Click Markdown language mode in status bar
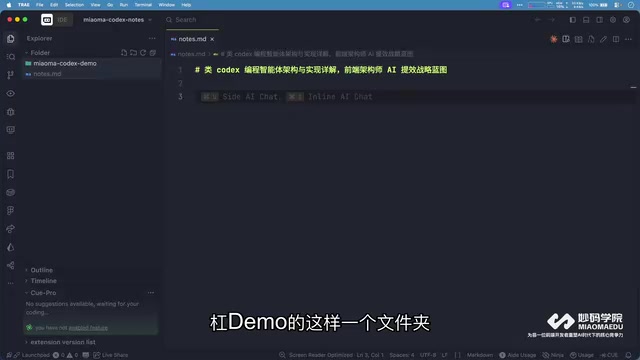This screenshot has width=640, height=360. pos(480,355)
